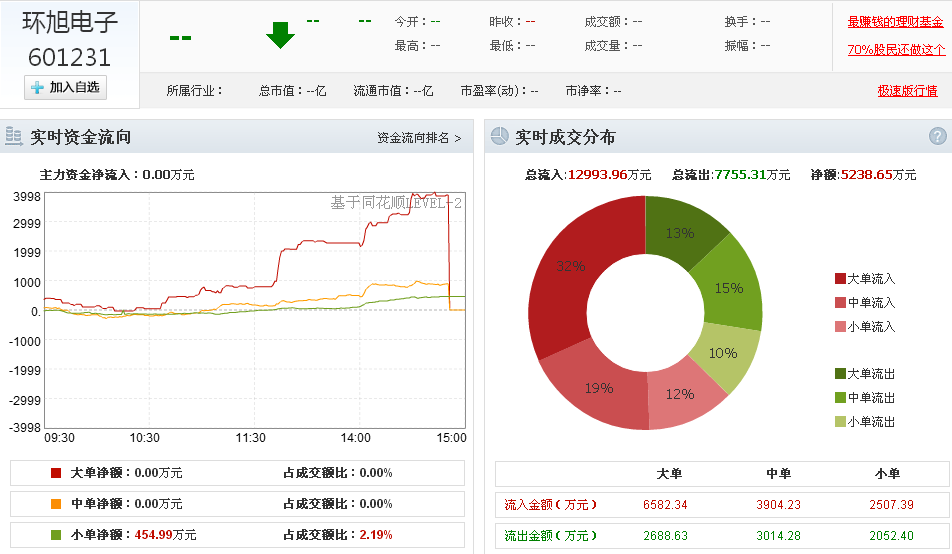Click the 总流入 value 12993.96
Viewport: 952px width, 554px height.
(597, 175)
